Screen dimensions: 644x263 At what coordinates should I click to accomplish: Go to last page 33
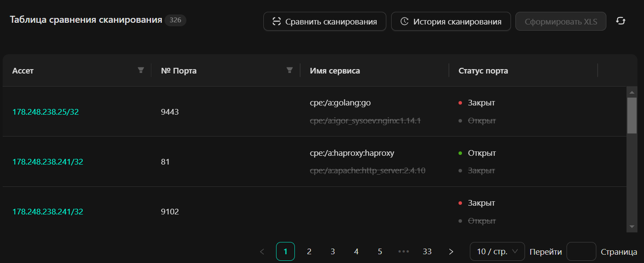click(x=427, y=252)
